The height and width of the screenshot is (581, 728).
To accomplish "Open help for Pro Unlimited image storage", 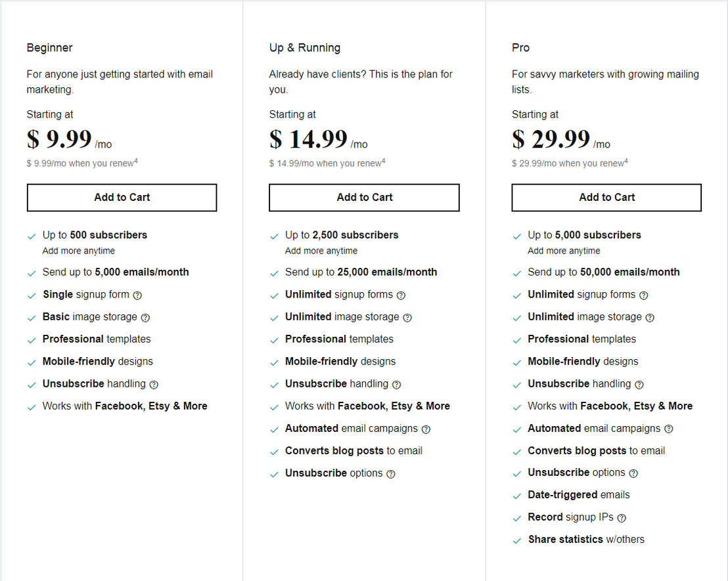I will pos(650,318).
